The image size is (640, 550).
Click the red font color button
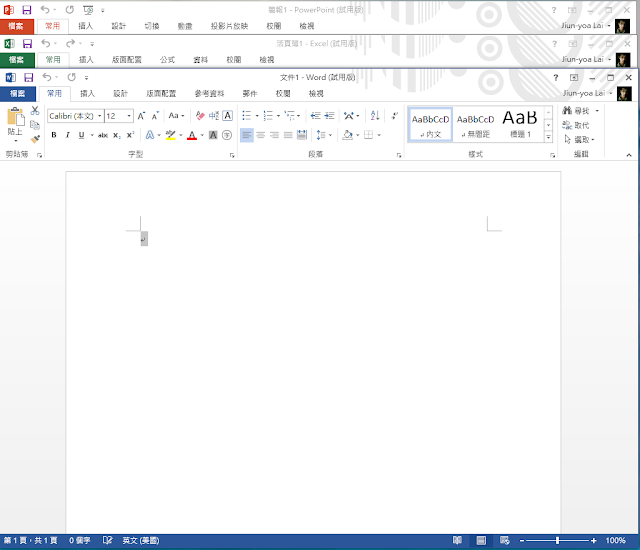pos(192,135)
